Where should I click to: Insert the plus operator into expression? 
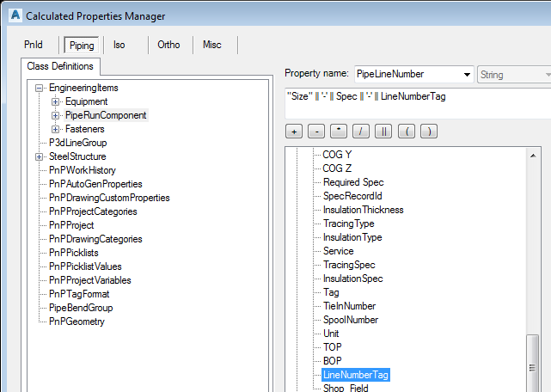(x=294, y=132)
